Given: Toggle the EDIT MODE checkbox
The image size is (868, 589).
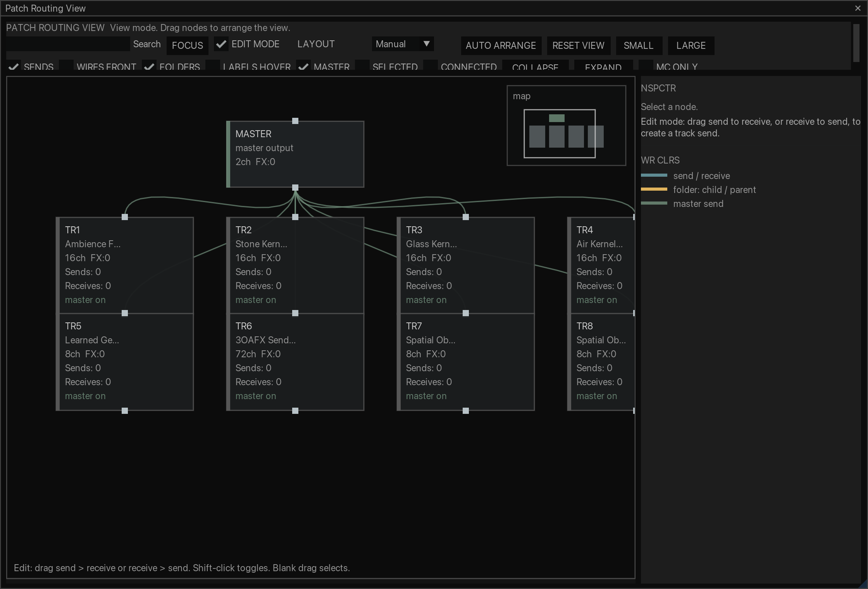Looking at the screenshot, I should [x=221, y=44].
